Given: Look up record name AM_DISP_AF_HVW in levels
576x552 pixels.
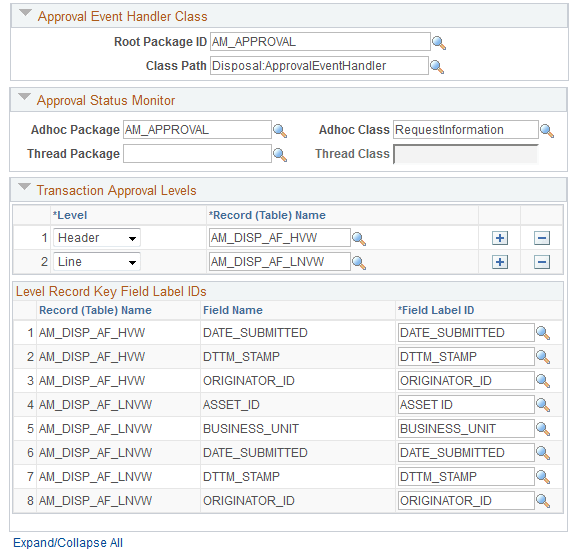Looking at the screenshot, I should coord(359,239).
